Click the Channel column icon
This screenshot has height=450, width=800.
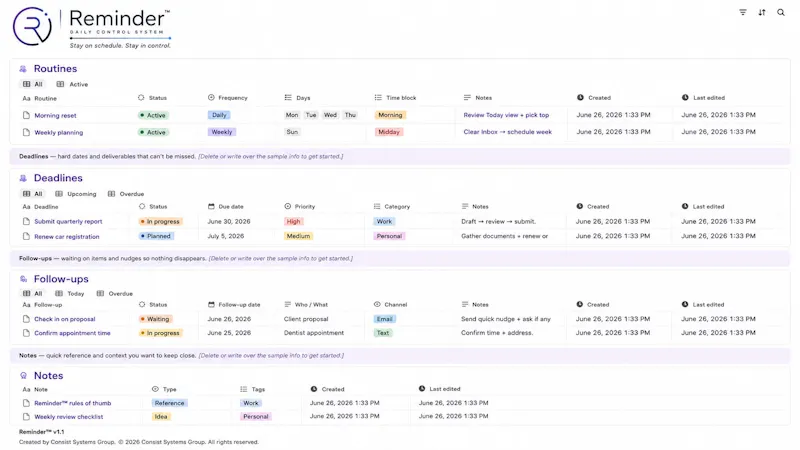[x=377, y=305]
